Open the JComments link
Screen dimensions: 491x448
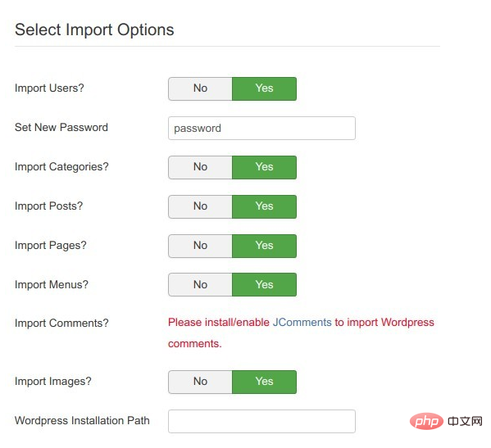pyautogui.click(x=302, y=322)
